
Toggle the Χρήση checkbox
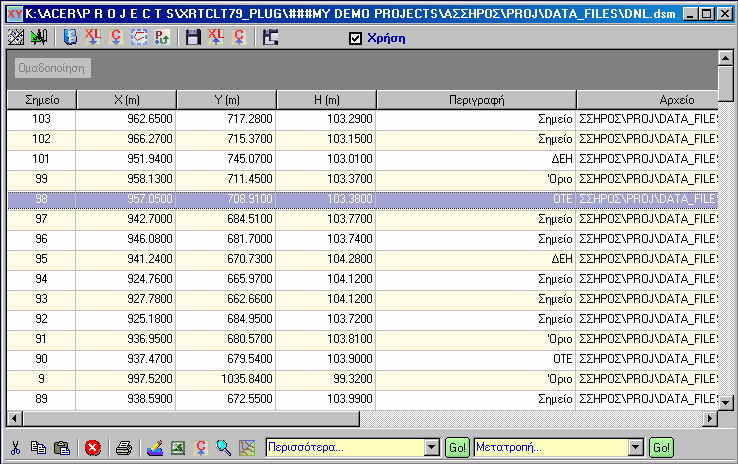pyautogui.click(x=355, y=38)
